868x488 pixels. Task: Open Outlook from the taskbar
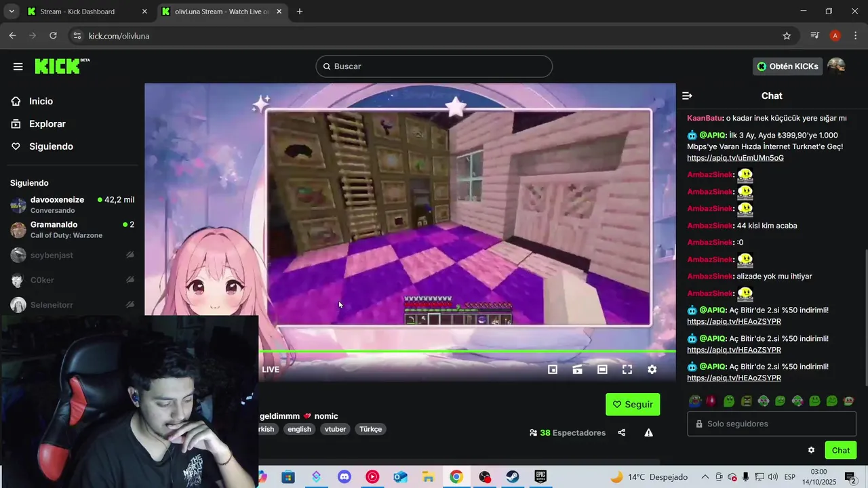(400, 477)
